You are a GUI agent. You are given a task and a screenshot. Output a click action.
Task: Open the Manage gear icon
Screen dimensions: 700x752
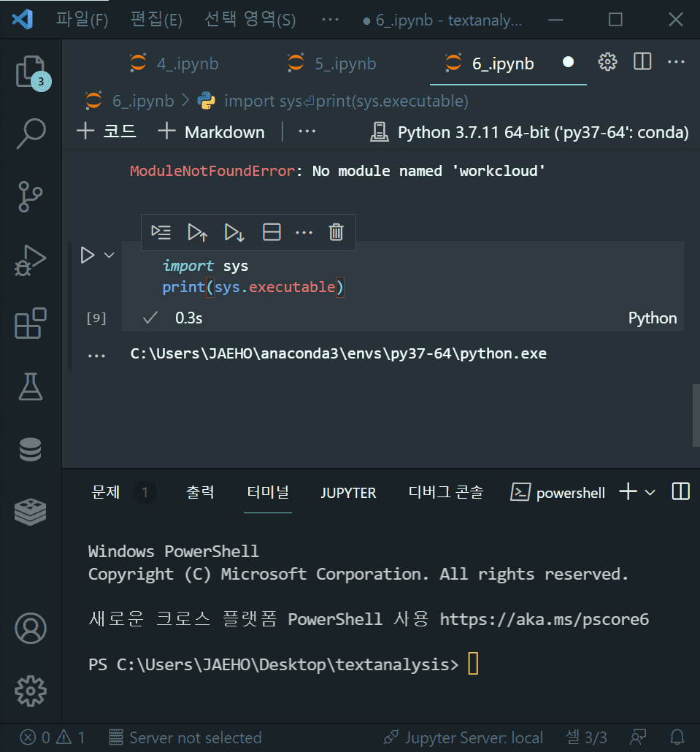(30, 690)
